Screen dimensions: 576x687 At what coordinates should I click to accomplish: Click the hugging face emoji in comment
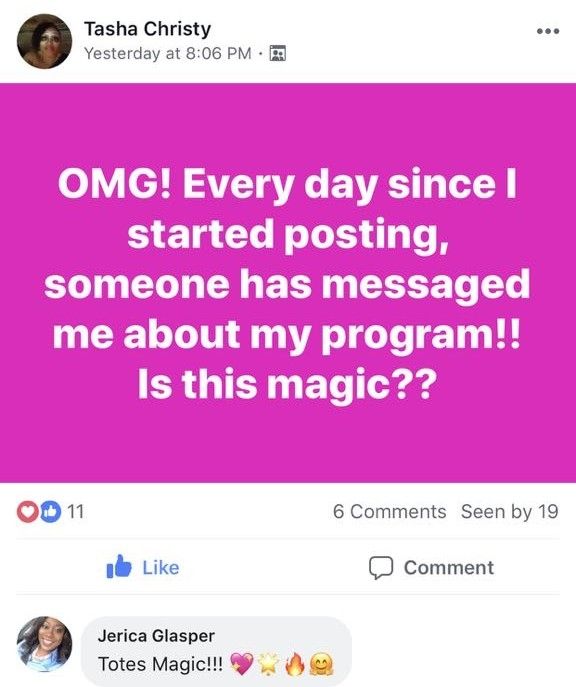click(x=321, y=664)
